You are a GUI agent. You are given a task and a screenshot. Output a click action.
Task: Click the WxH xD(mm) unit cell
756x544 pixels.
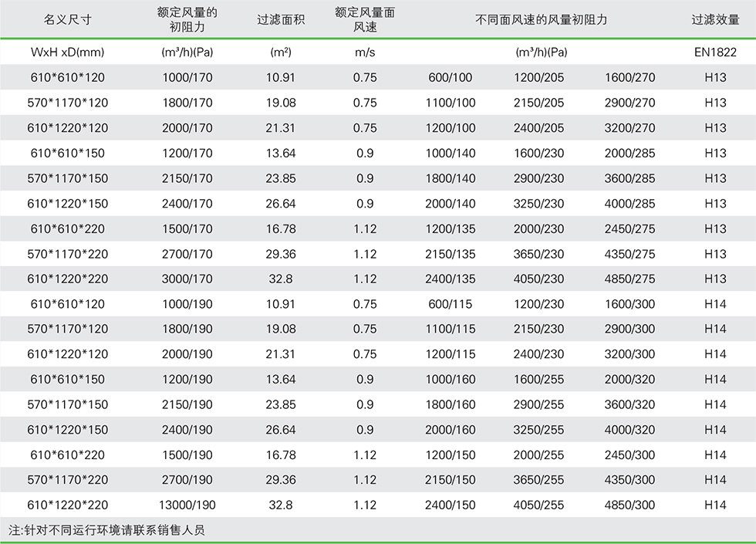[67, 52]
